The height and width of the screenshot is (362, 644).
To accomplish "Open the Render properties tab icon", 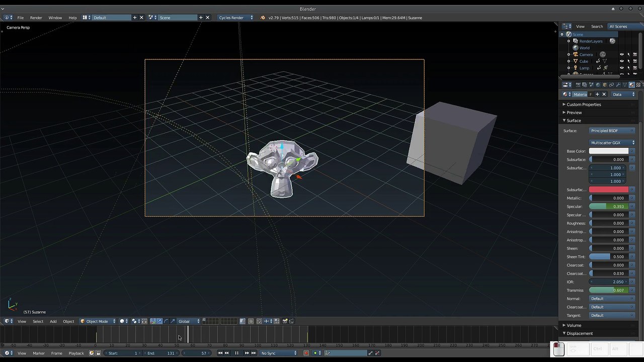I will pos(578,84).
